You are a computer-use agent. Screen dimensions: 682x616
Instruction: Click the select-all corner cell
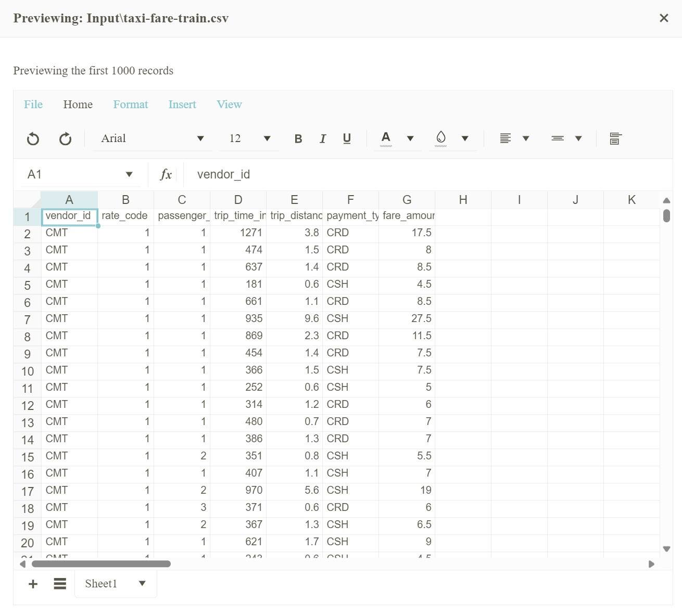(x=27, y=200)
